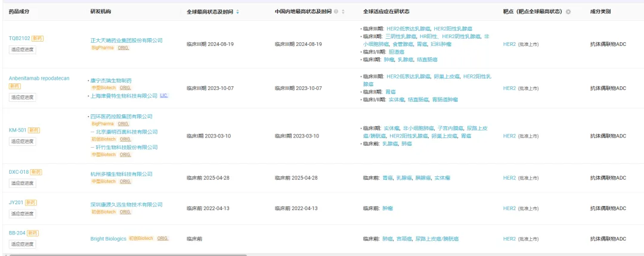Open 适应症进度 for BB-204
The image size is (644, 256).
(23, 243)
